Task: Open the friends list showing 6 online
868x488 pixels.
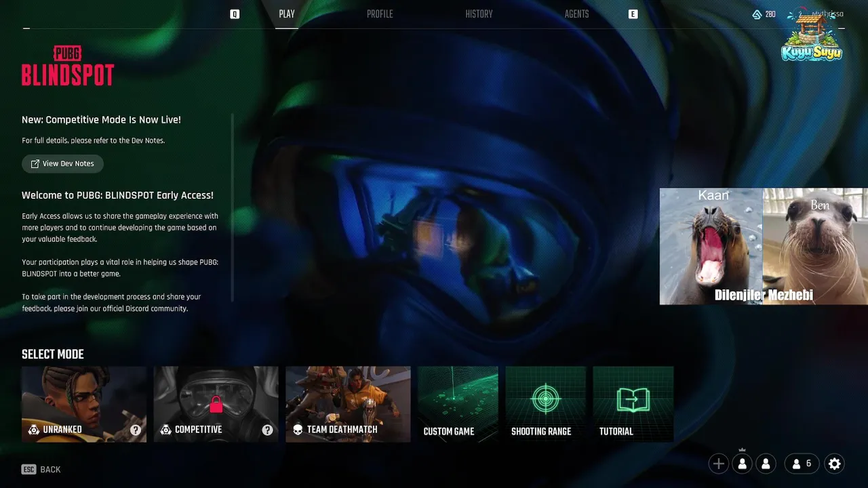Action: click(x=802, y=464)
